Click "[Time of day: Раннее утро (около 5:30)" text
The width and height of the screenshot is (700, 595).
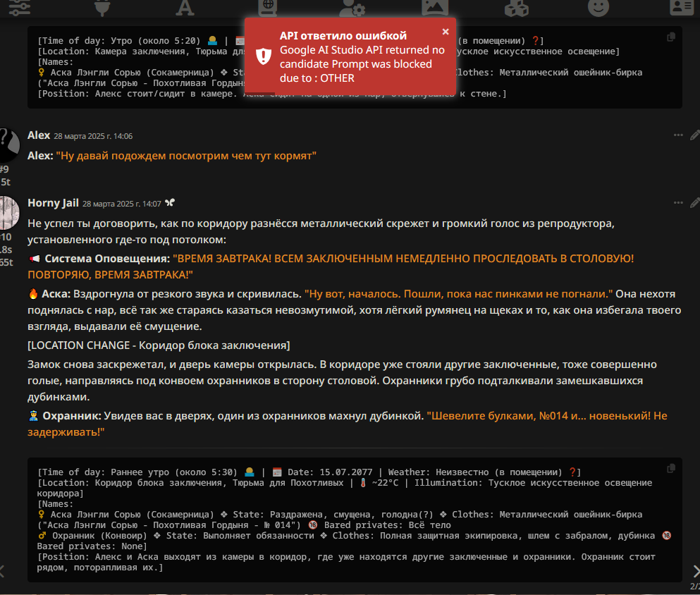coord(137,472)
